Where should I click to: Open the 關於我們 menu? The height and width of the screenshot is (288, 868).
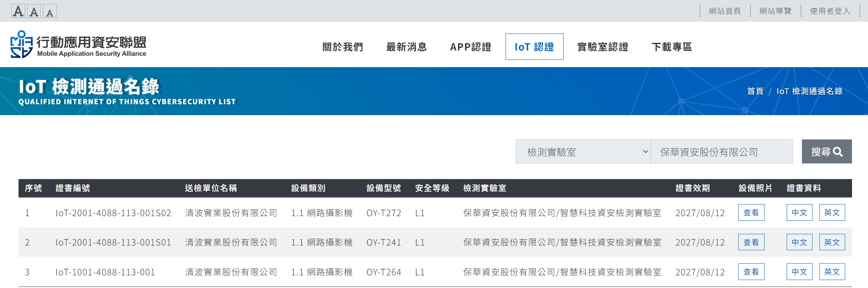coord(343,47)
